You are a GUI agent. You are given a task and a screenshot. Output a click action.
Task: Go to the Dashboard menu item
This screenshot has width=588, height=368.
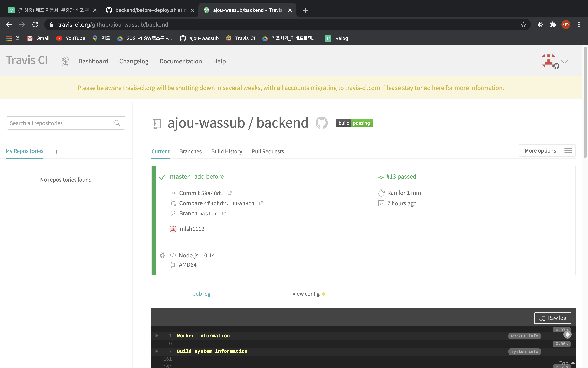coord(93,61)
